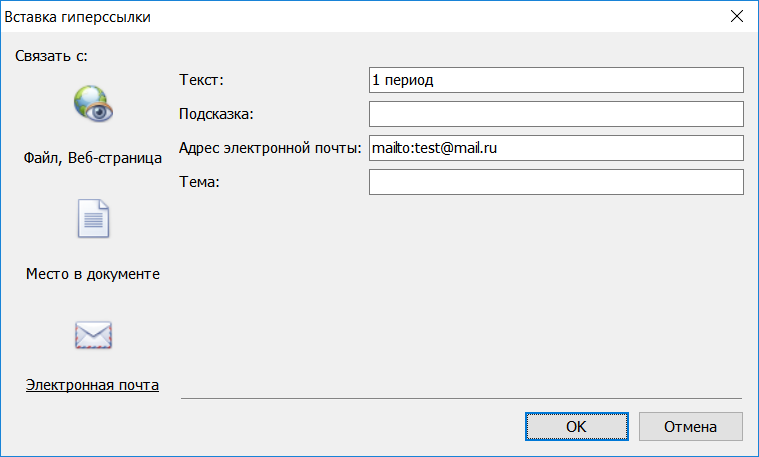Click the Тема input field

(556, 182)
